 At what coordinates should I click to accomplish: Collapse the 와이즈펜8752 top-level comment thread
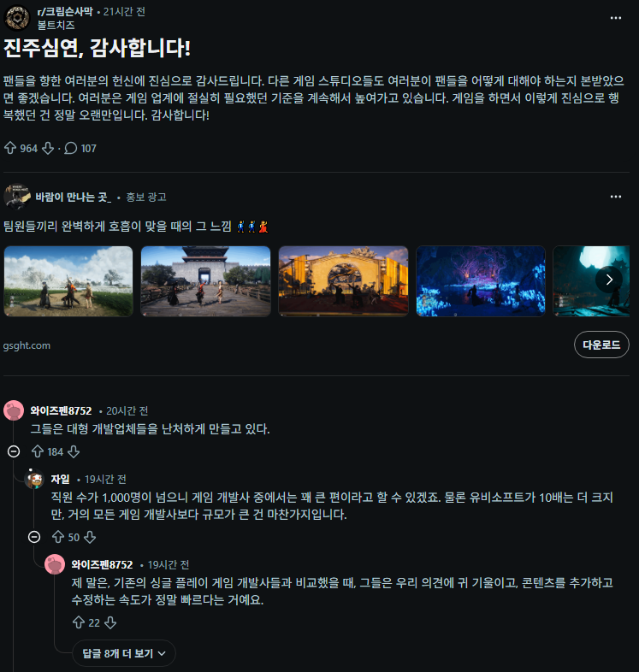[14, 451]
